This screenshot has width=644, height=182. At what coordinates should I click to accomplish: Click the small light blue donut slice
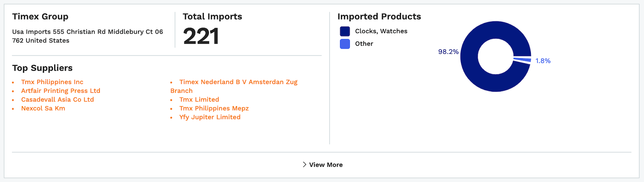pyautogui.click(x=522, y=60)
